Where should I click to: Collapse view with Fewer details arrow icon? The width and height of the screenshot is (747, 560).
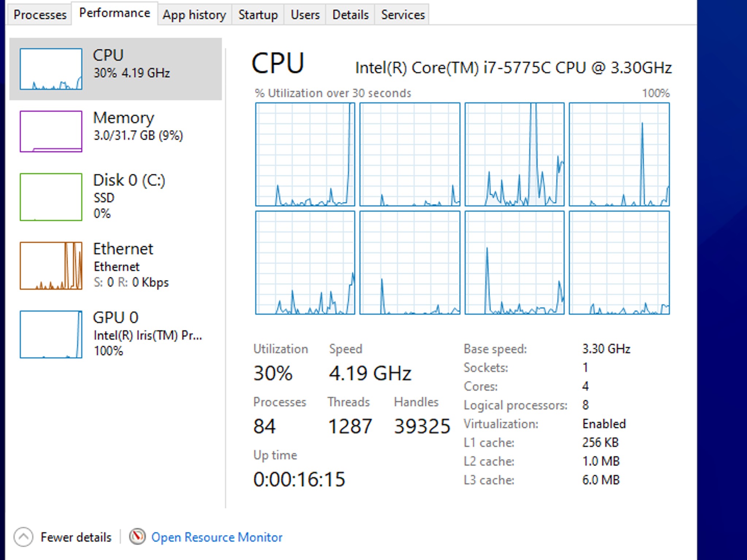pyautogui.click(x=23, y=537)
